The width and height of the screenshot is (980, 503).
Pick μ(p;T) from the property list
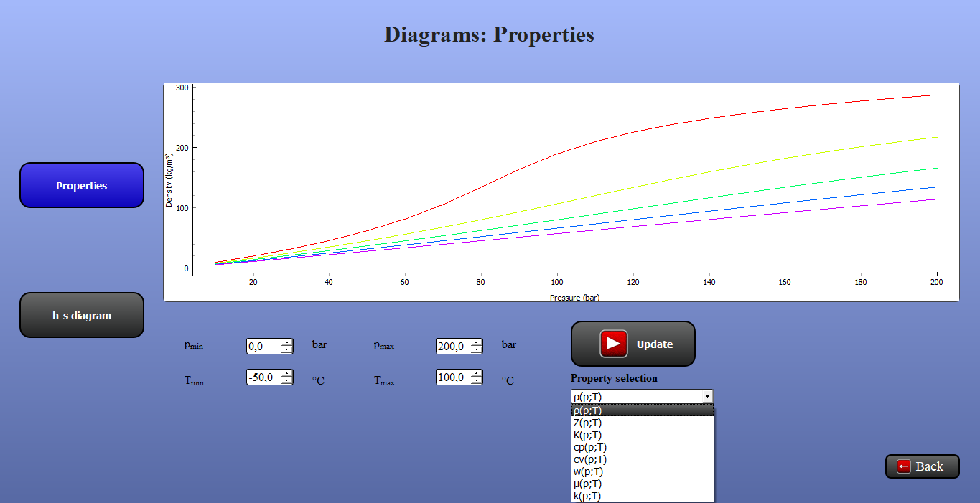pos(643,484)
